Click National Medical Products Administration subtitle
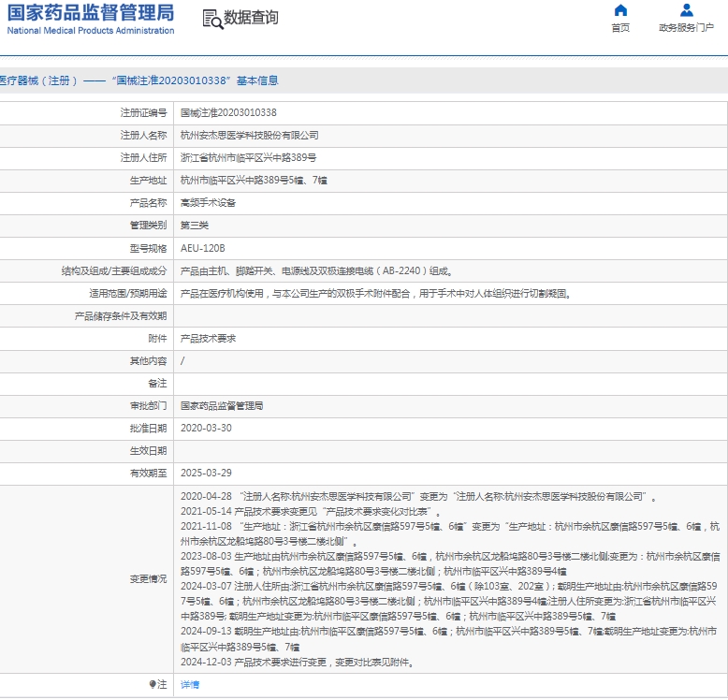 [x=91, y=31]
